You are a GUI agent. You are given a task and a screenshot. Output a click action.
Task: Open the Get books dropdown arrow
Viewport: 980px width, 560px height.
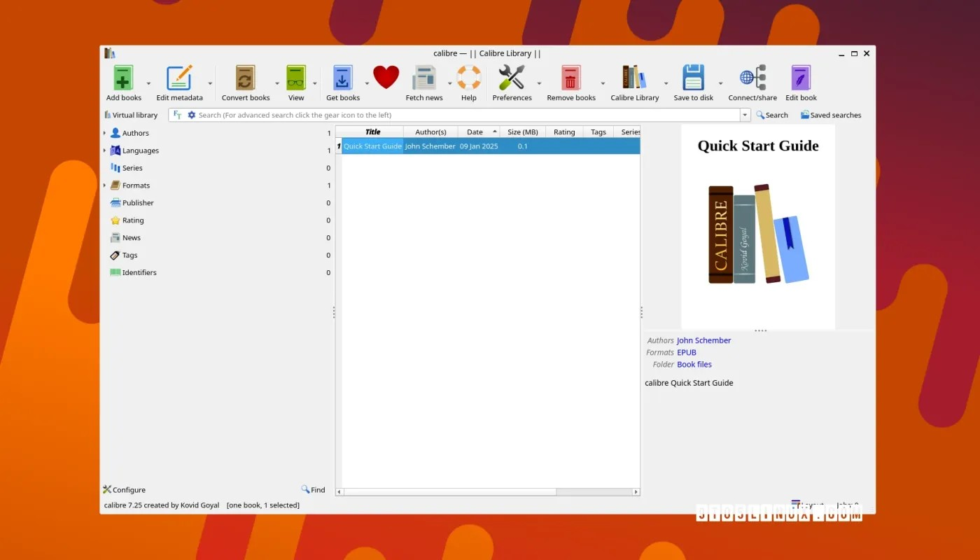click(367, 83)
